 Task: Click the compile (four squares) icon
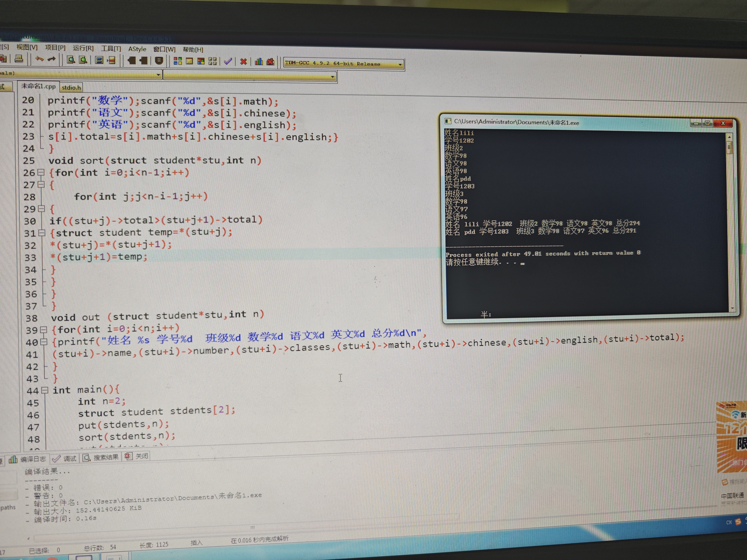click(178, 61)
